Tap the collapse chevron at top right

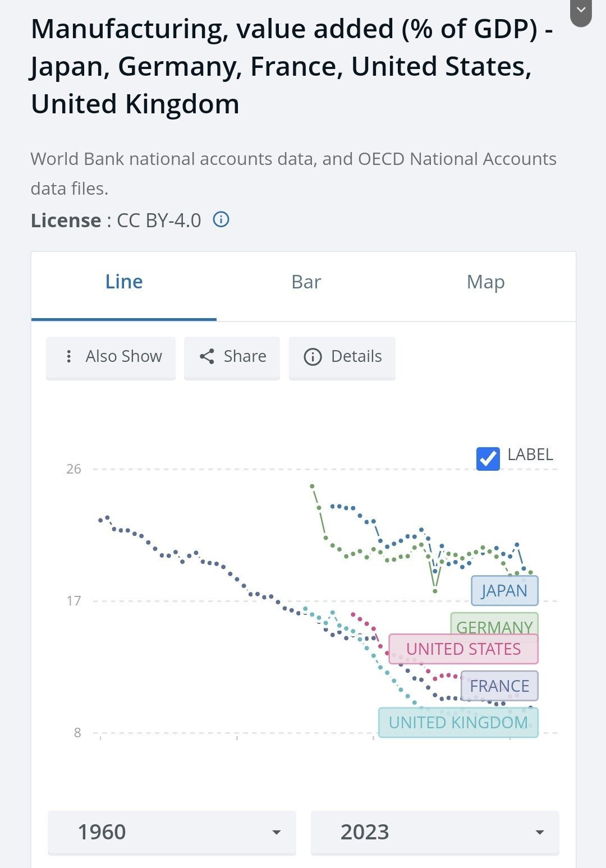581,11
